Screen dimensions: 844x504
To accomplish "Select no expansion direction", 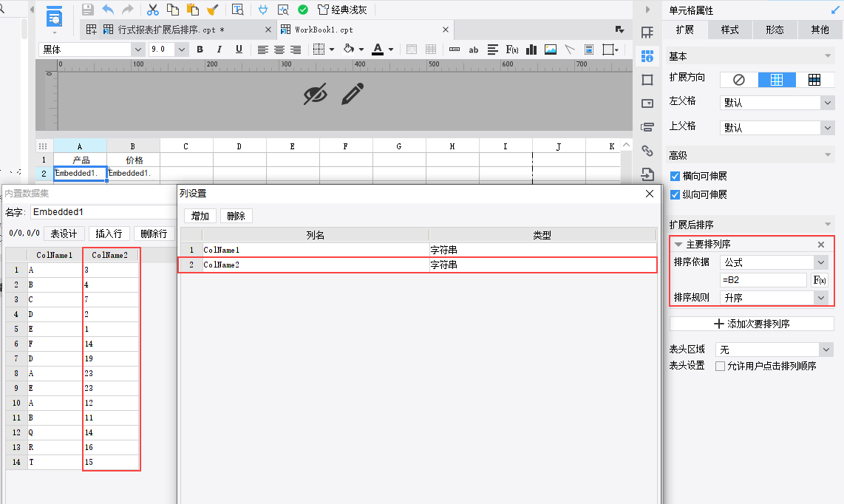I will (739, 80).
